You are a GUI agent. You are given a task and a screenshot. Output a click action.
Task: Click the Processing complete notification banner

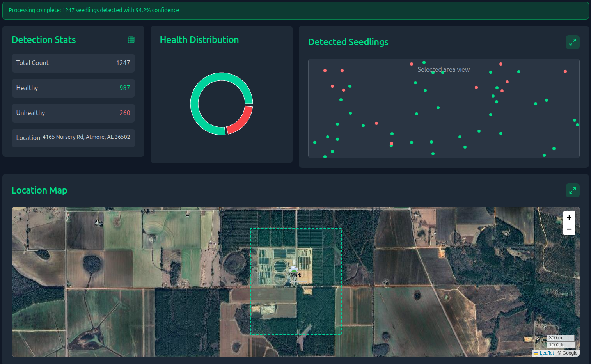coord(295,11)
